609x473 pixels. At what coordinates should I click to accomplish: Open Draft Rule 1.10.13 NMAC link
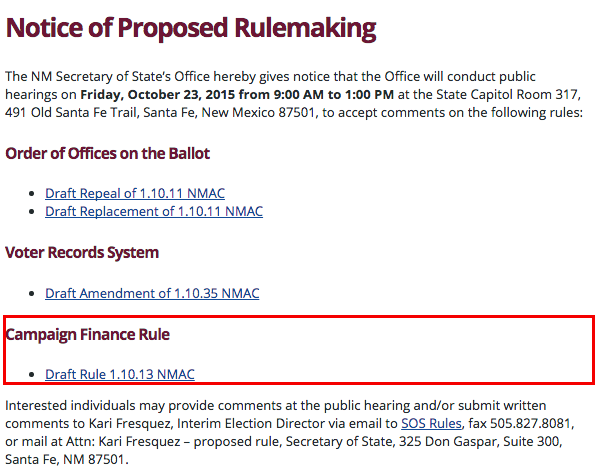(120, 375)
